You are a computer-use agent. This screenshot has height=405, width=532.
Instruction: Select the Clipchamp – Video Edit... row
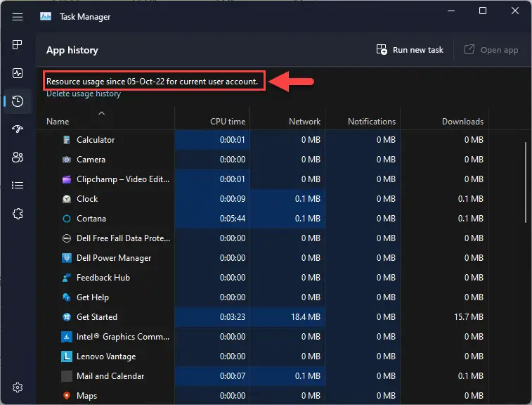click(x=123, y=179)
